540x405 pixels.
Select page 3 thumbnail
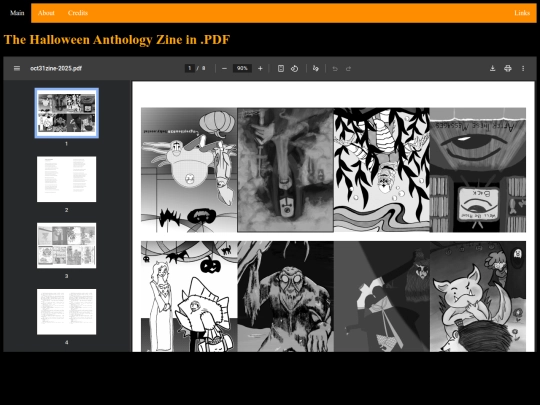[x=66, y=245]
